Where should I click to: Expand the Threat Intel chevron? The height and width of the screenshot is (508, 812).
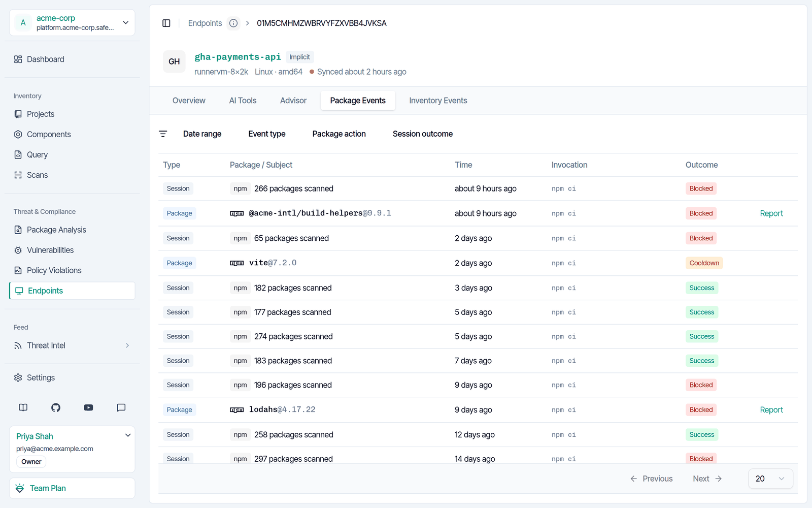[x=127, y=346]
